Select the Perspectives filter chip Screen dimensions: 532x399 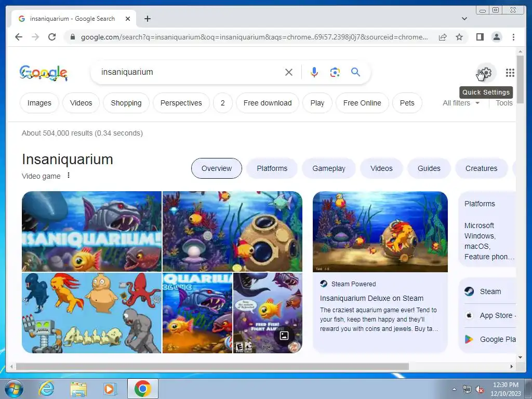pyautogui.click(x=181, y=103)
